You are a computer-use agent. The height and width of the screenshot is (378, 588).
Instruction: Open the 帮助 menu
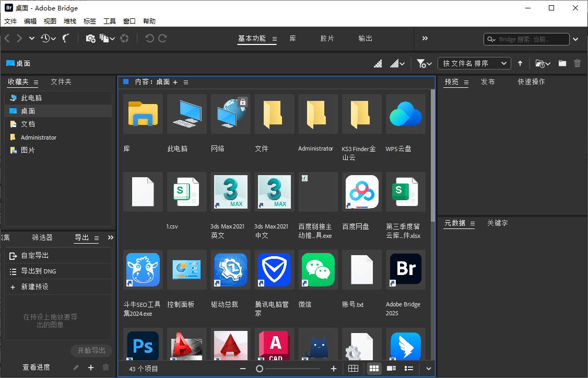[149, 21]
